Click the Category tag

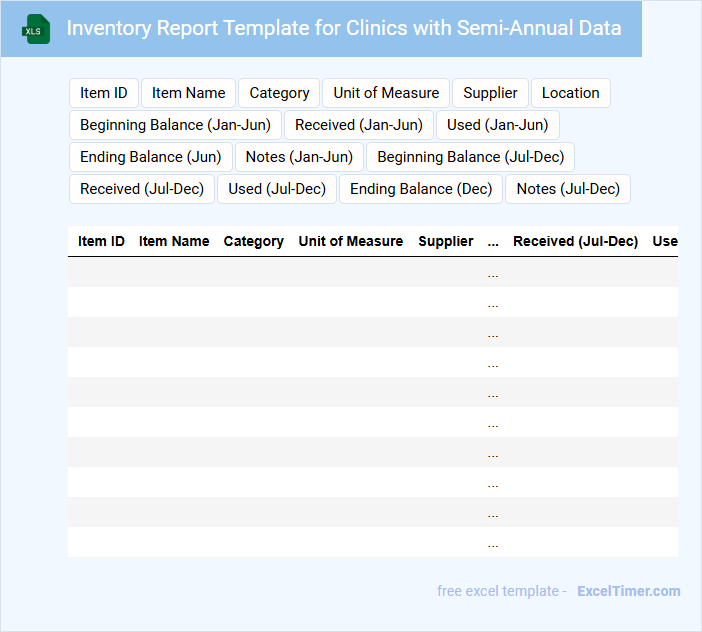point(279,93)
